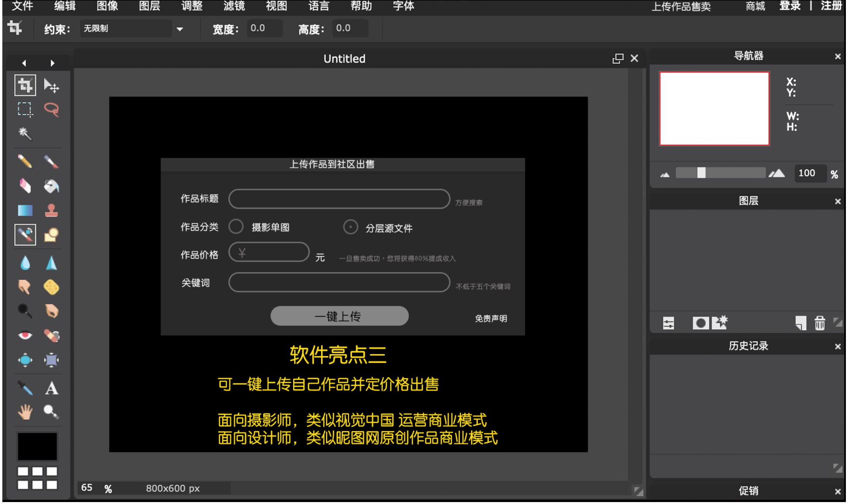This screenshot has width=849, height=504.
Task: Pick the Red Eye Reduction tool
Action: [25, 335]
